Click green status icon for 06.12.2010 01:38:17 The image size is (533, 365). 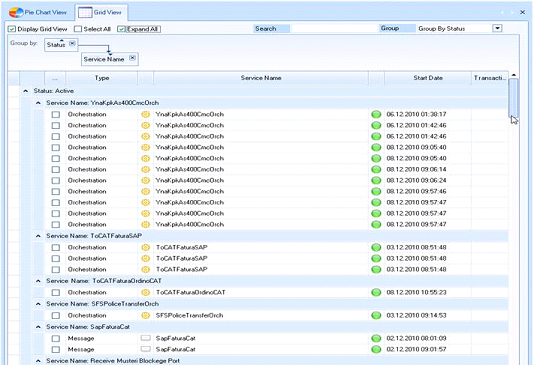(x=376, y=115)
